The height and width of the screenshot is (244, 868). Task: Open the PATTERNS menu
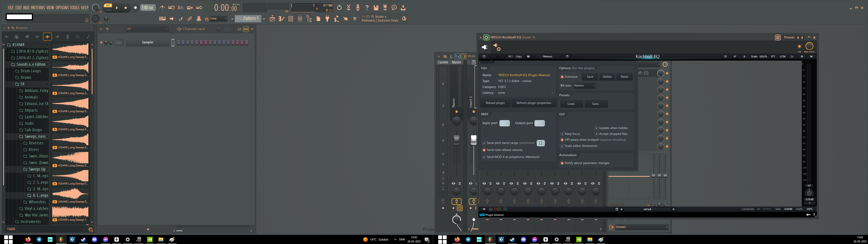coord(38,7)
